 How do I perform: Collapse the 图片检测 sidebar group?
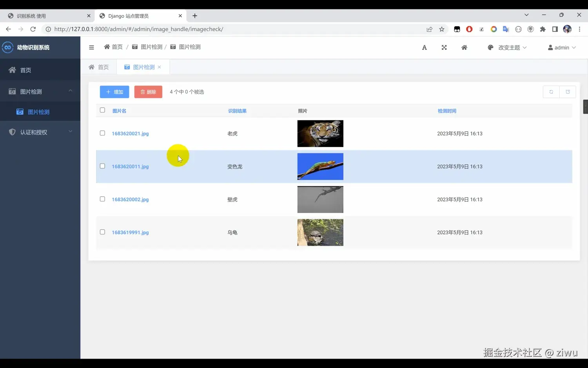pyautogui.click(x=40, y=91)
